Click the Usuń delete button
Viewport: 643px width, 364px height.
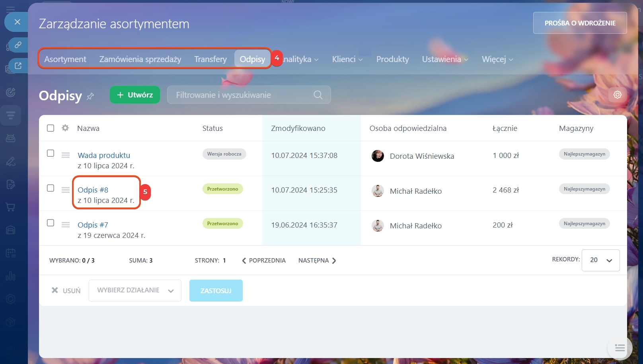(66, 291)
